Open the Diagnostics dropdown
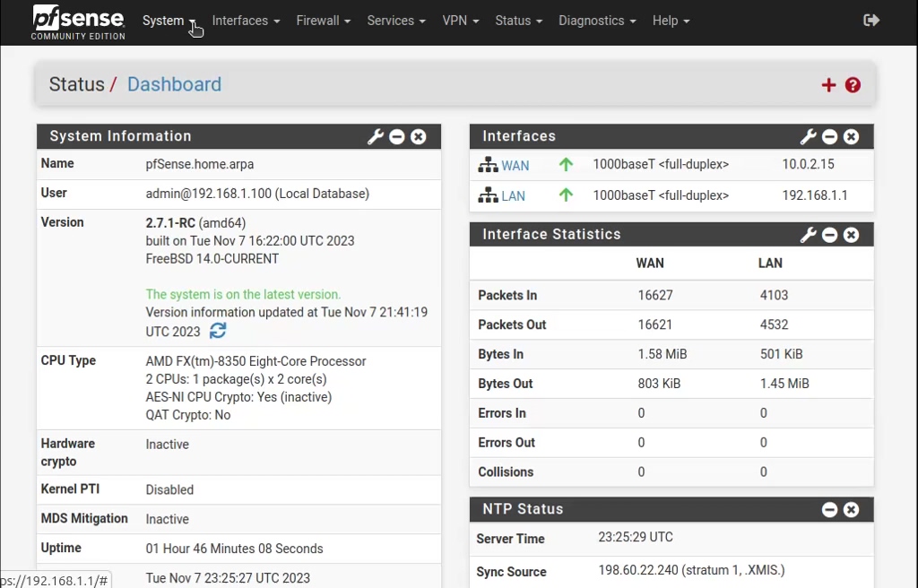This screenshot has height=588, width=918. 591,20
